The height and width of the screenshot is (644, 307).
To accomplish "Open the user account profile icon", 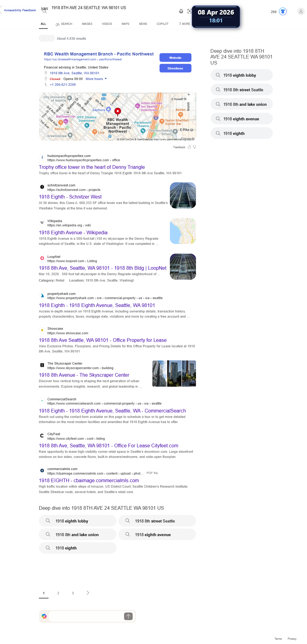I will pos(301,12).
